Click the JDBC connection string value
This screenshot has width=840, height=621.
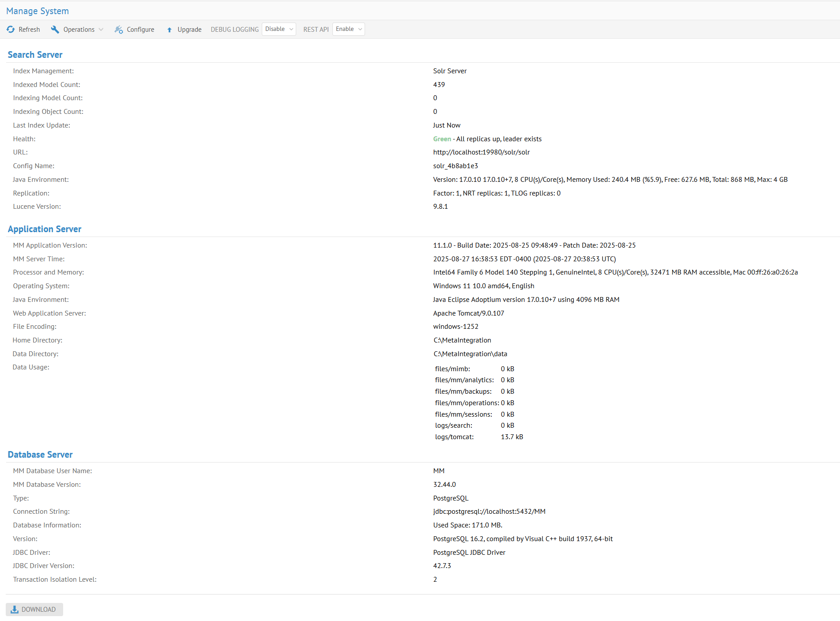click(489, 512)
